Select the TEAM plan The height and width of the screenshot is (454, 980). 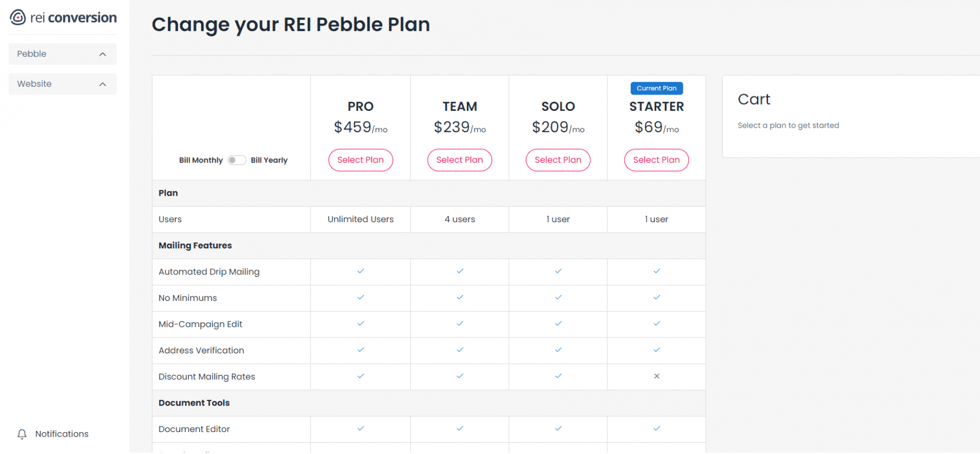pos(459,160)
